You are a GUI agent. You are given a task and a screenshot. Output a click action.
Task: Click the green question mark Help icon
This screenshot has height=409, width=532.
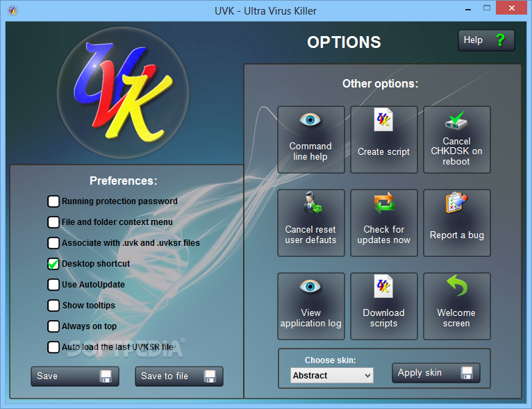[500, 40]
